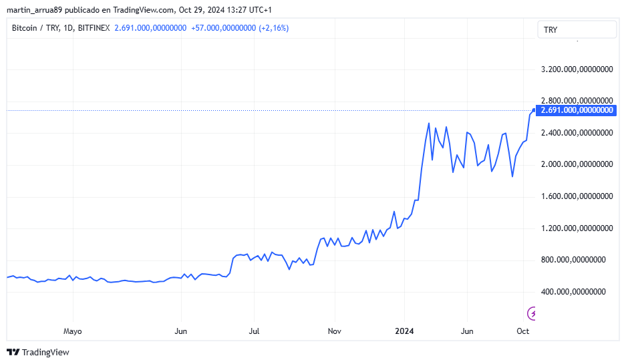Screen dimensions: 626x364
Task: Click the (+2,16%) percent change
Action: click(273, 28)
